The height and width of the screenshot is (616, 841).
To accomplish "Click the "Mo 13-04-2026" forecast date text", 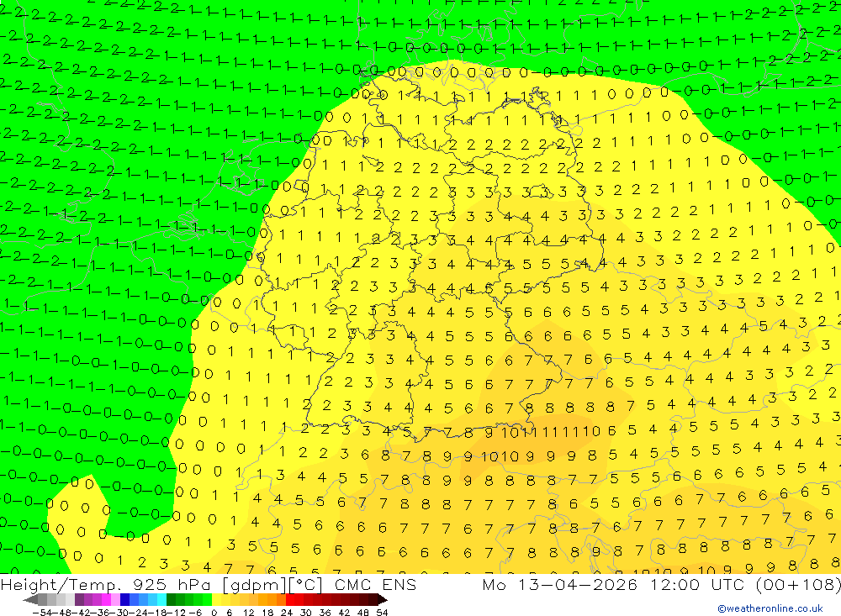I will click(559, 584).
